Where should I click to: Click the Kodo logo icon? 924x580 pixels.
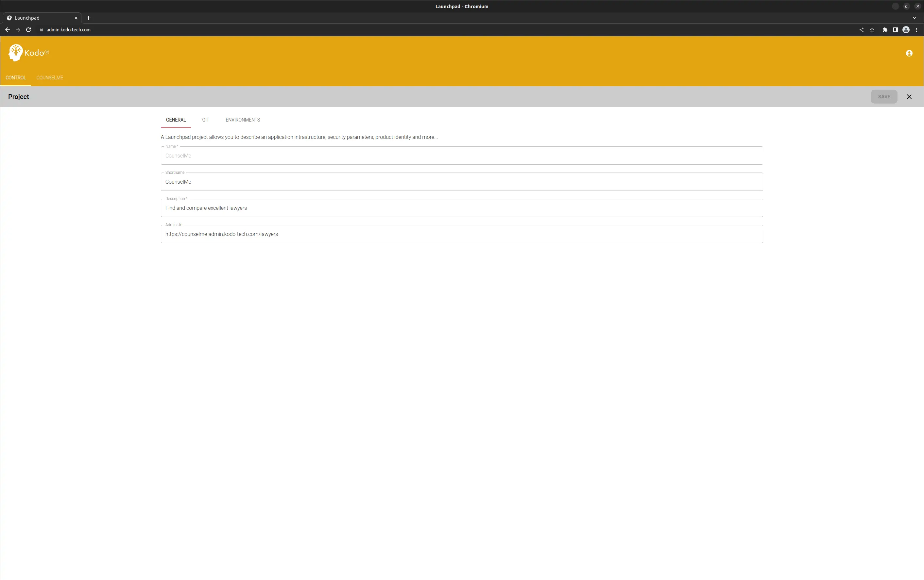click(15, 52)
